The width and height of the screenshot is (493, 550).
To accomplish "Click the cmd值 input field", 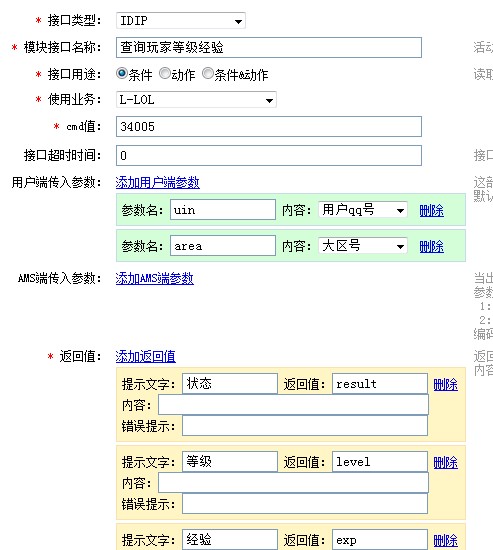I will (x=269, y=127).
